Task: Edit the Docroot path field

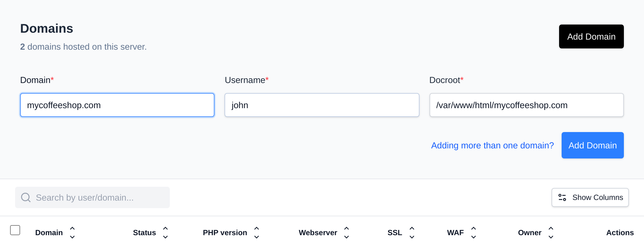Action: click(526, 105)
